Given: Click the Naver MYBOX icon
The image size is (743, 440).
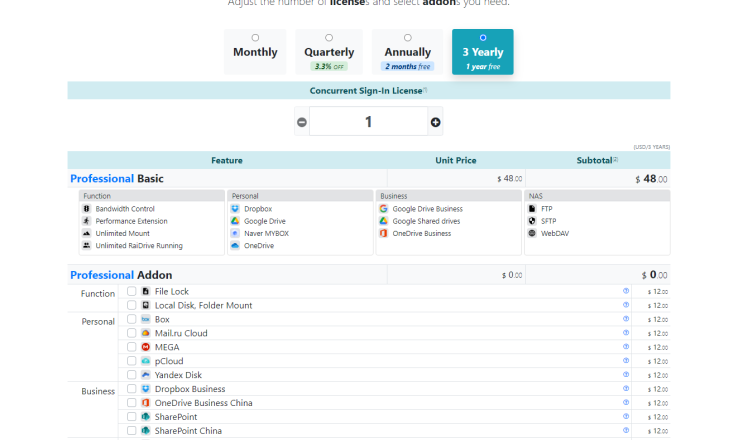Looking at the screenshot, I should tap(235, 233).
